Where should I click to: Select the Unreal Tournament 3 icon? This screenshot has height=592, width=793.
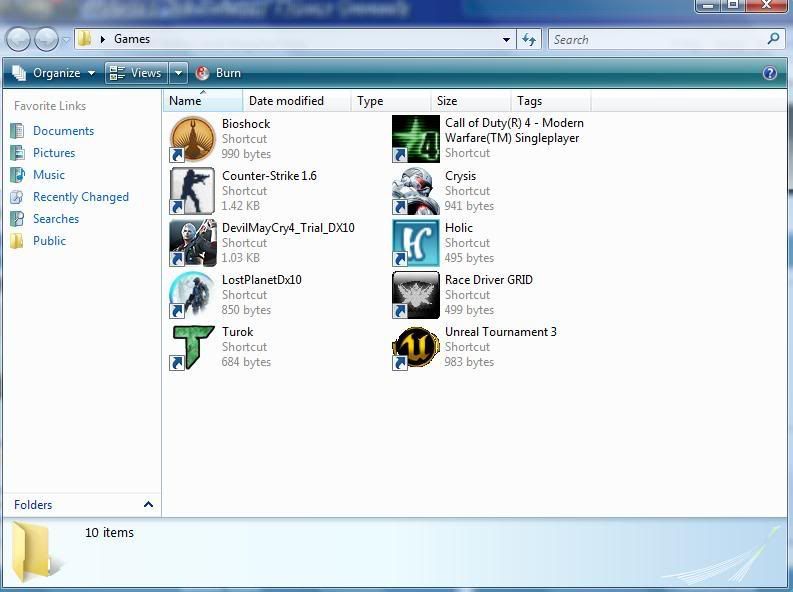pos(415,347)
